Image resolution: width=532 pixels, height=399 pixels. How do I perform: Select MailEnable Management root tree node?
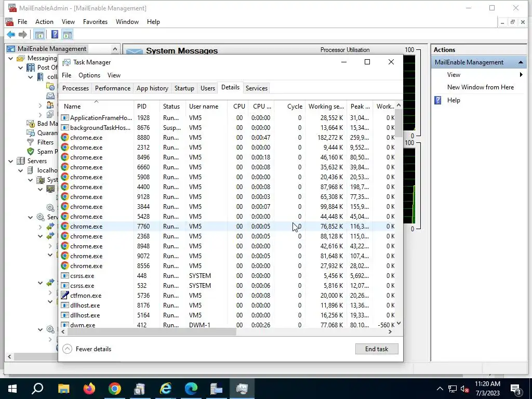(52, 49)
